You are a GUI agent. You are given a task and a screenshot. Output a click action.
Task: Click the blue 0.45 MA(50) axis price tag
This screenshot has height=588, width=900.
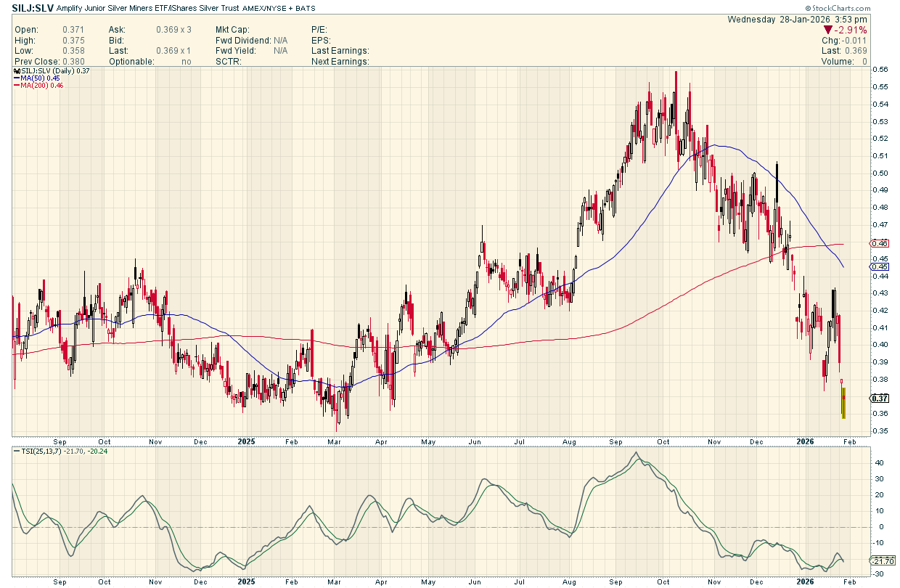click(x=879, y=266)
